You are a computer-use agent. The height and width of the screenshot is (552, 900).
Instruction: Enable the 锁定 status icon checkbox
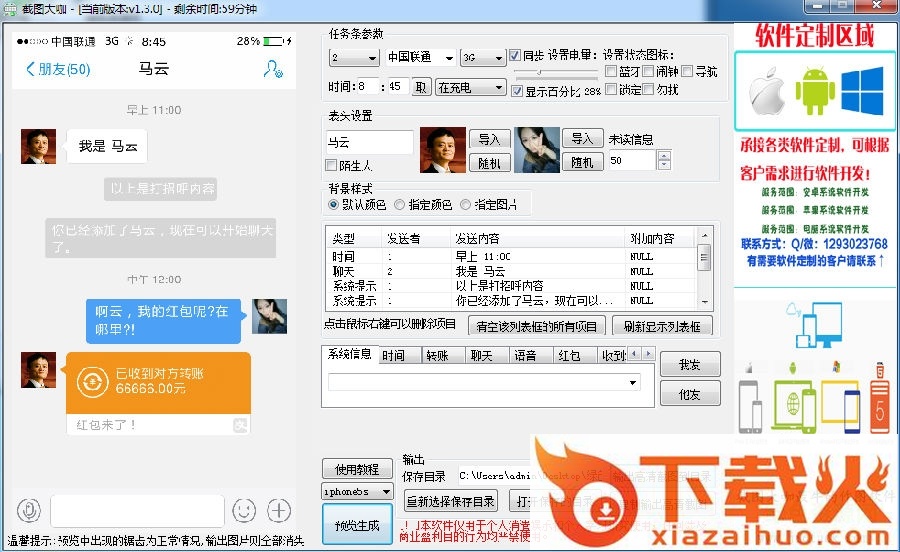(x=611, y=89)
